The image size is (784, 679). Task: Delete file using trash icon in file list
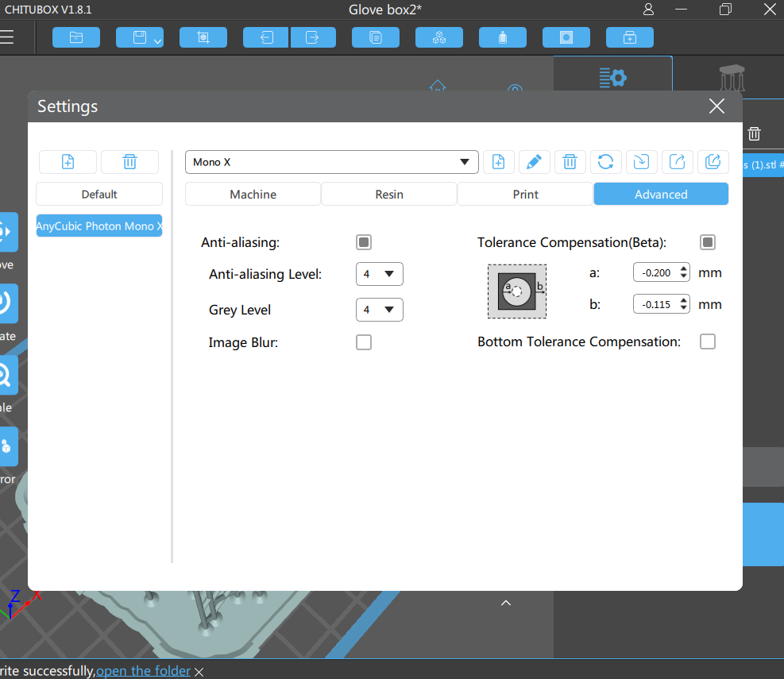tap(754, 134)
